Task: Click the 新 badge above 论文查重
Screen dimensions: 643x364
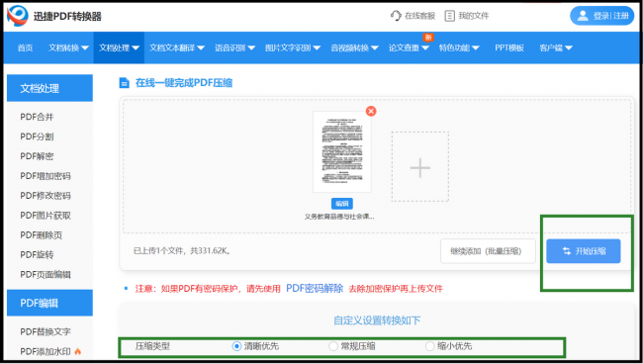Action: (428, 38)
